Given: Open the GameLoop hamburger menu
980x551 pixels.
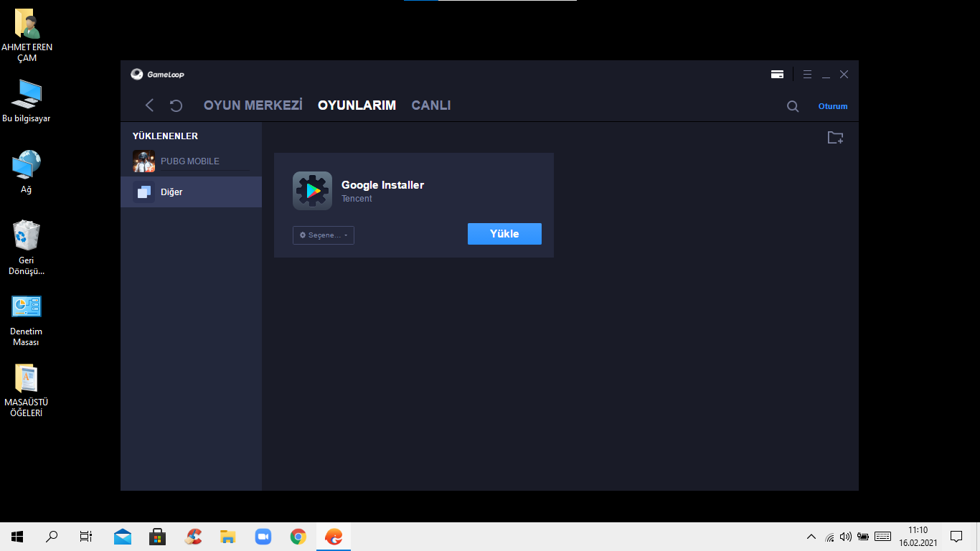Looking at the screenshot, I should coord(807,75).
